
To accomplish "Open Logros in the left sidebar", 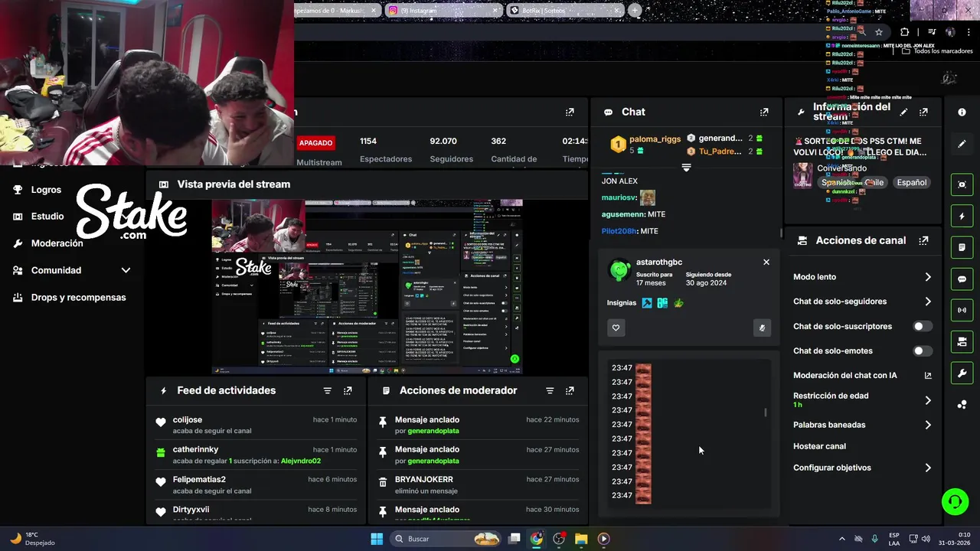I will [46, 190].
